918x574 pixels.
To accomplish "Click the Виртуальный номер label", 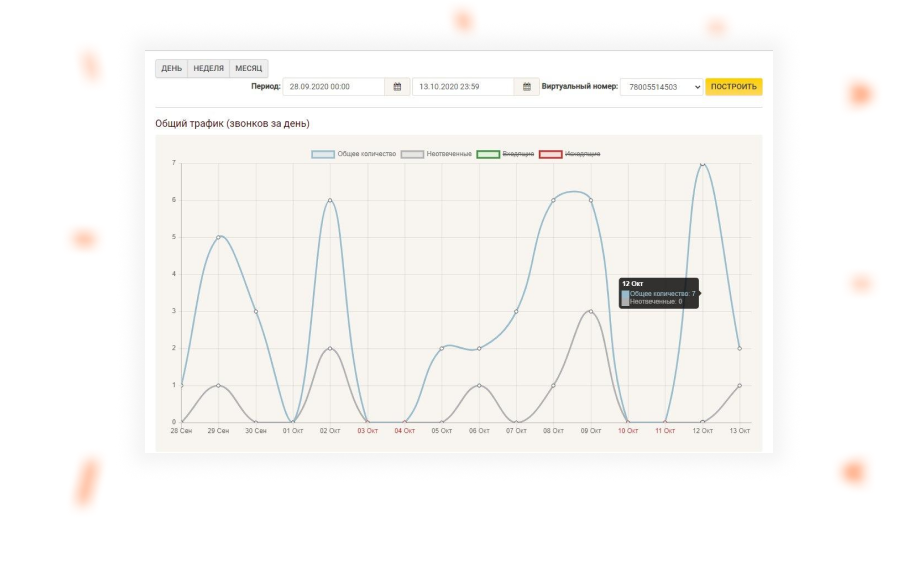I will (580, 87).
